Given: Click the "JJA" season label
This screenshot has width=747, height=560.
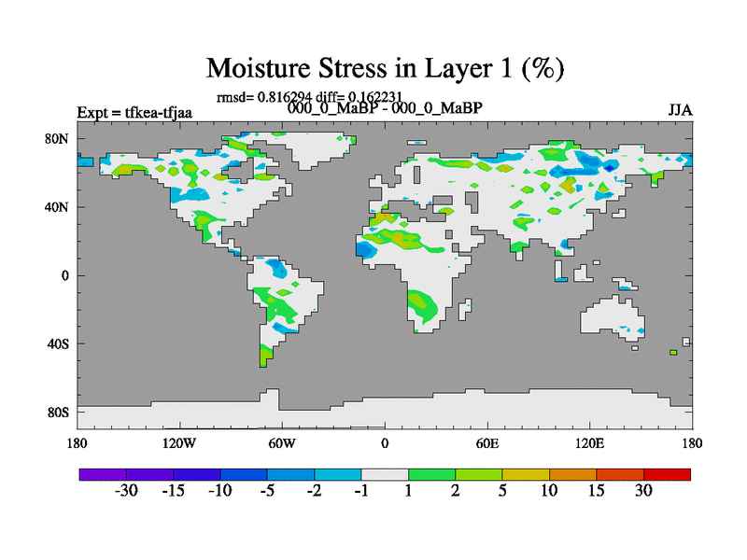Looking at the screenshot, I should [x=681, y=110].
